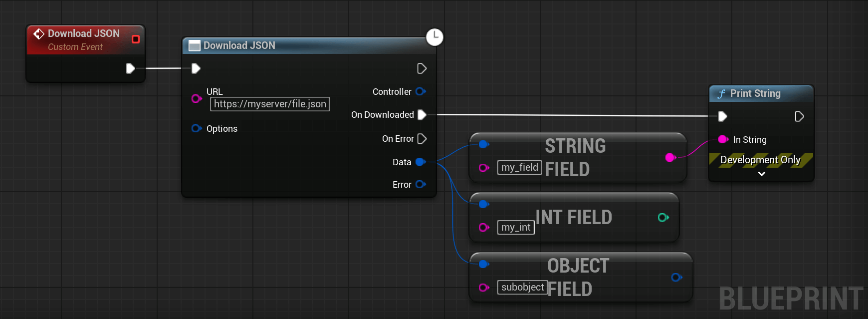
Task: Click the String Field magenta output pin
Action: coord(670,158)
